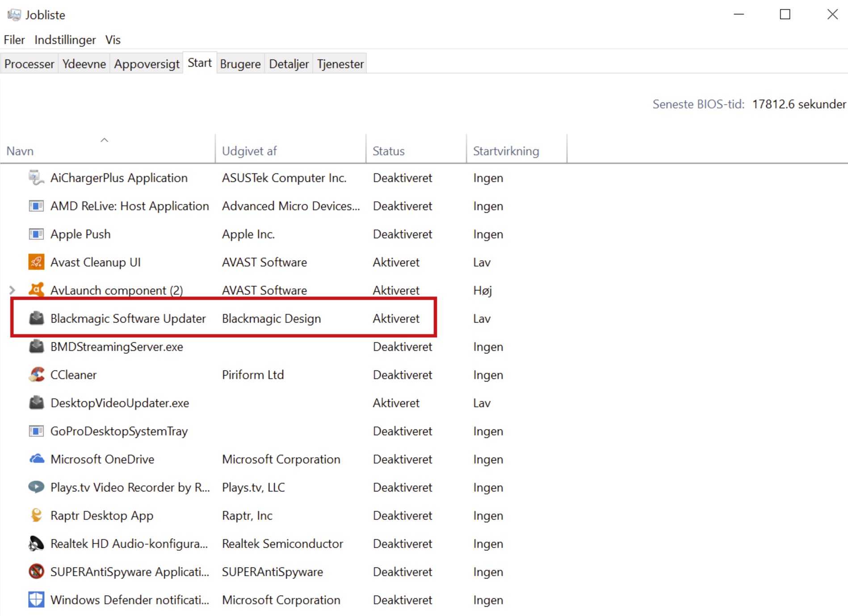Select the AMD ReLive: Host Application entry
The width and height of the screenshot is (848, 616).
point(130,206)
